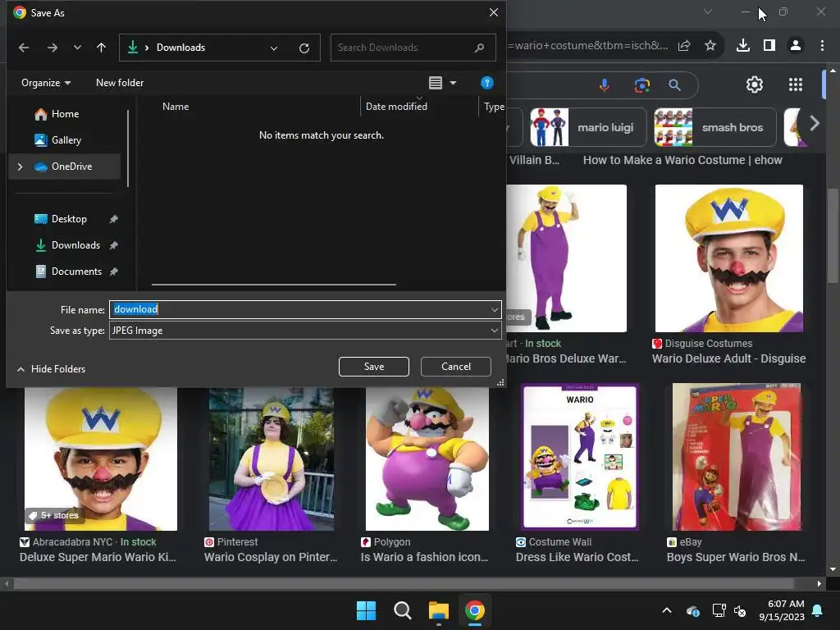The height and width of the screenshot is (630, 840).
Task: Share this page icon in Chrome
Action: point(684,46)
